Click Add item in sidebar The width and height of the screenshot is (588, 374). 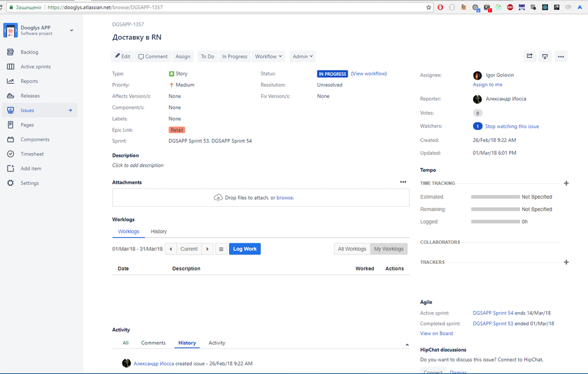tap(31, 169)
